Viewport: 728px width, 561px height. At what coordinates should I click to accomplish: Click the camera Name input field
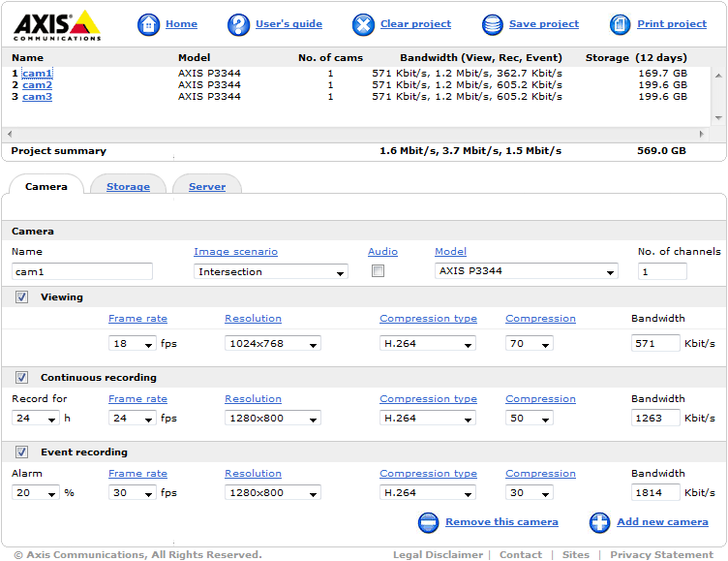pos(82,272)
